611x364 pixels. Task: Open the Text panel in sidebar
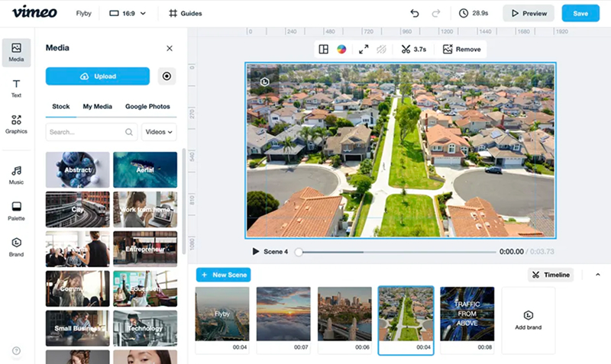coord(16,88)
